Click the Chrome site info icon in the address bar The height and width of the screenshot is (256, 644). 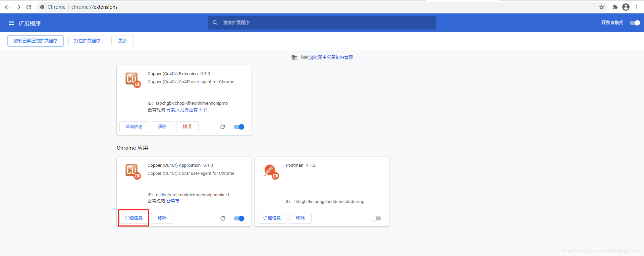click(42, 7)
